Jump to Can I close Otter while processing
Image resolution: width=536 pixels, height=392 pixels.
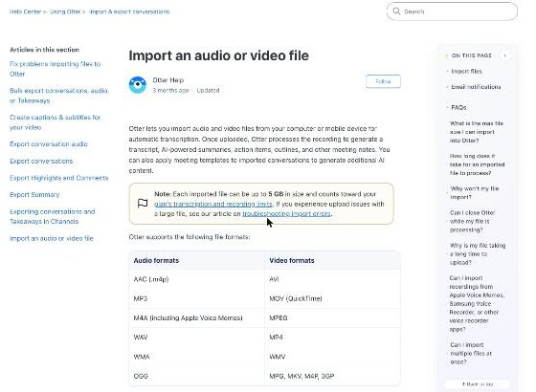(x=472, y=221)
